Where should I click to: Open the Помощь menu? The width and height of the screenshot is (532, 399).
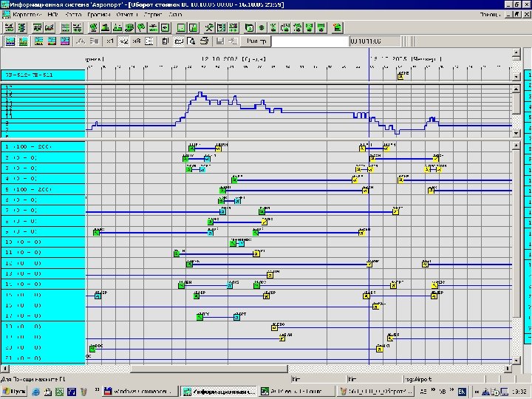click(490, 15)
